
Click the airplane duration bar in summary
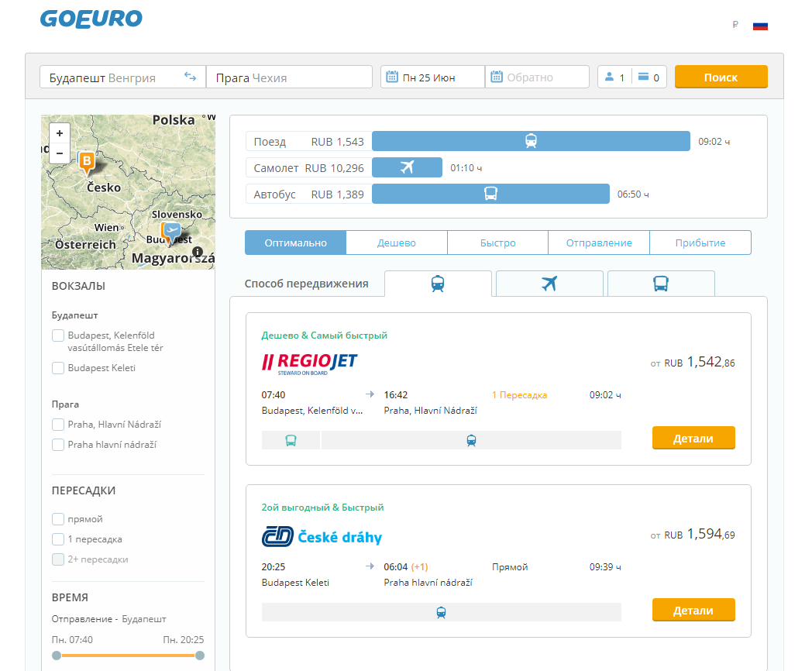pos(407,167)
